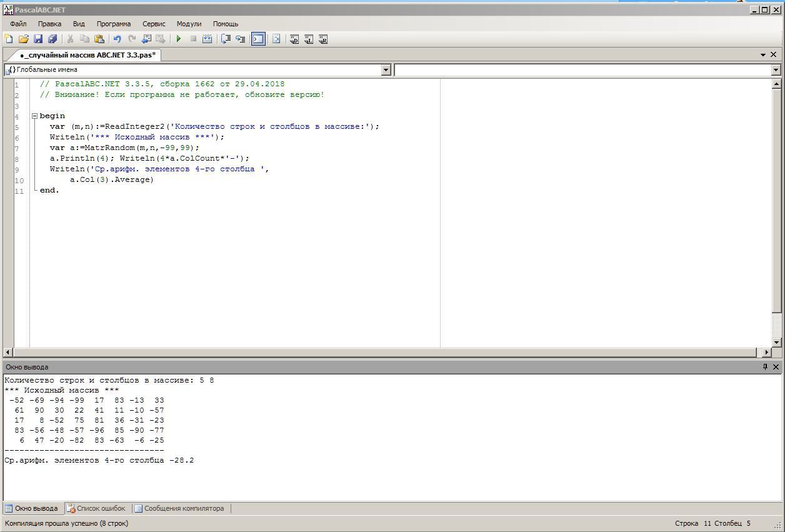Save the file with the floppy disk icon

(38, 39)
